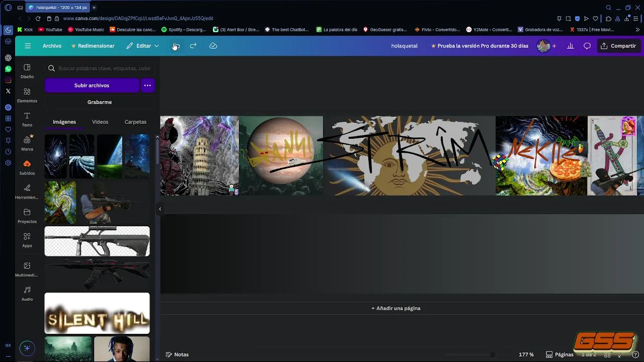The height and width of the screenshot is (362, 644).
Task: Open the Instagram sidebar icon
Action: [x=8, y=80]
